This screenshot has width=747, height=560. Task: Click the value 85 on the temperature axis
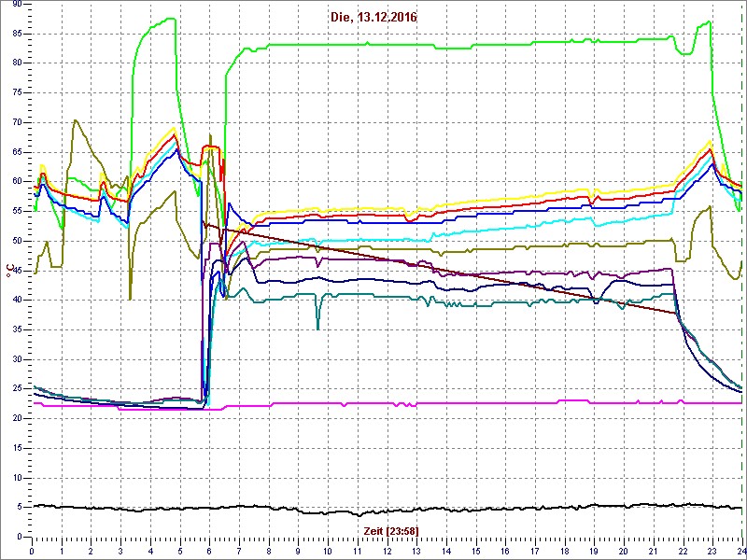tap(17, 34)
